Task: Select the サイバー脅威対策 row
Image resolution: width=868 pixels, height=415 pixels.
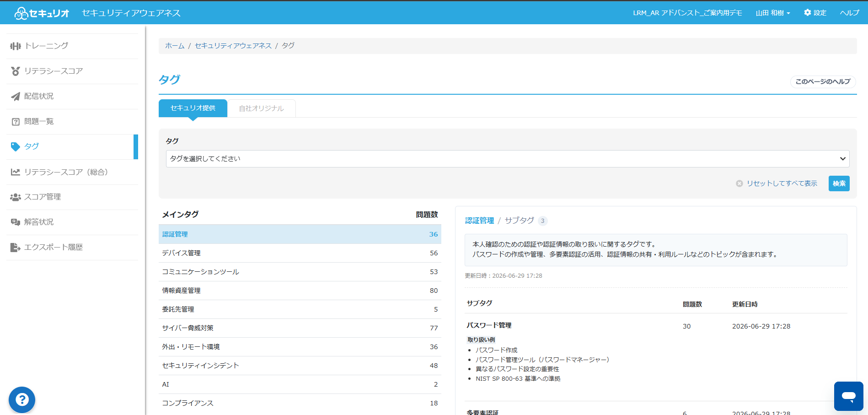Action: click(x=300, y=328)
